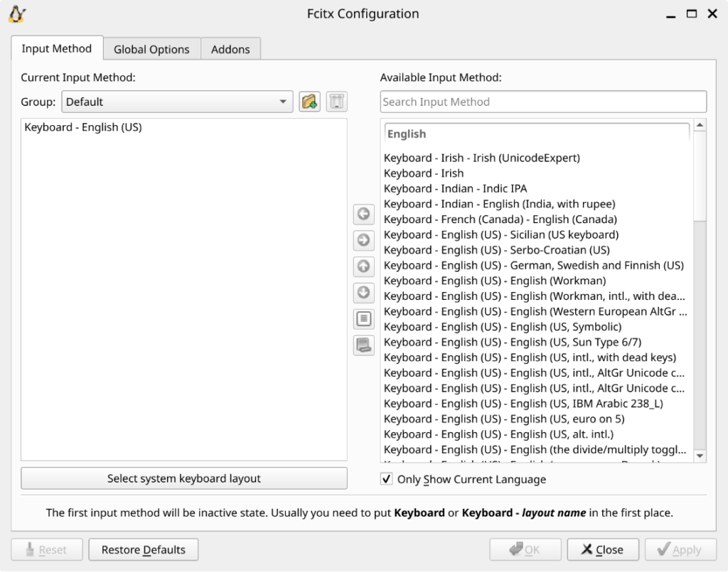Click the left arrow to add input method
728x572 pixels.
click(x=363, y=214)
